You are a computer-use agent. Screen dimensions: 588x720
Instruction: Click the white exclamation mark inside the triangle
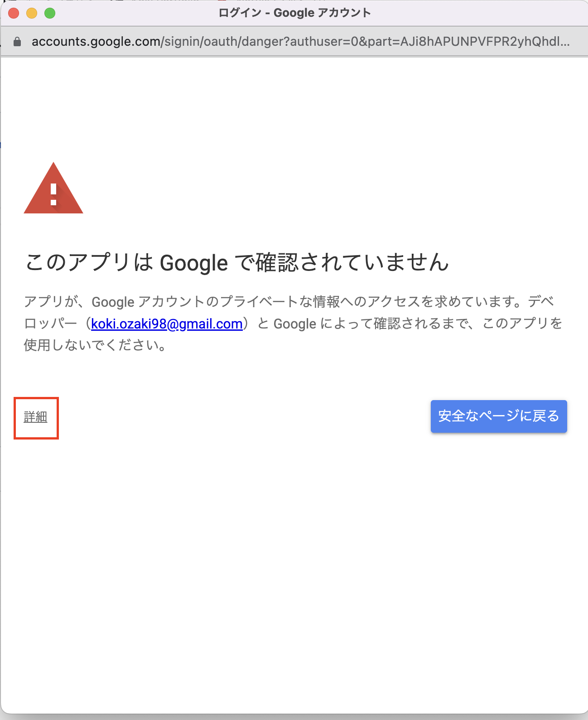[x=53, y=194]
